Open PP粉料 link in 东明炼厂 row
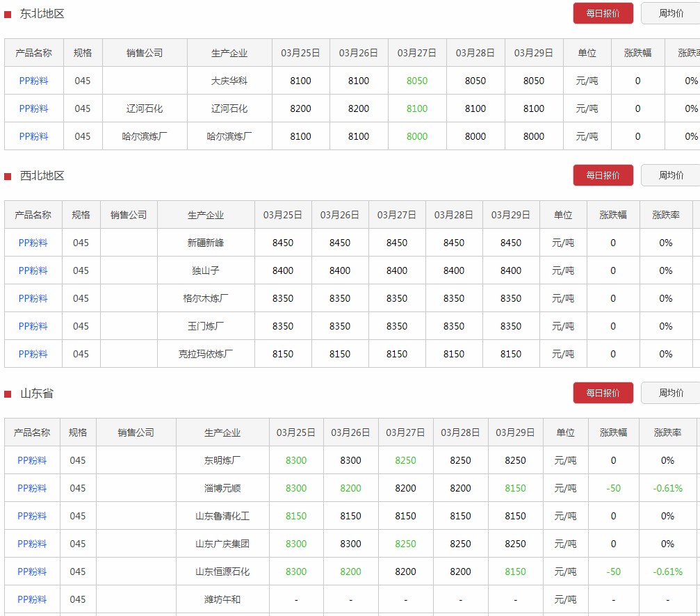700x616 pixels. point(32,460)
